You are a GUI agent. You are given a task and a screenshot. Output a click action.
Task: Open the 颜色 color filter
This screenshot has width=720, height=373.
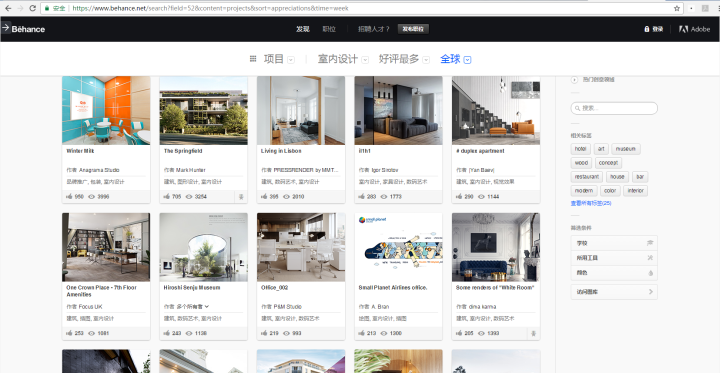(x=614, y=272)
